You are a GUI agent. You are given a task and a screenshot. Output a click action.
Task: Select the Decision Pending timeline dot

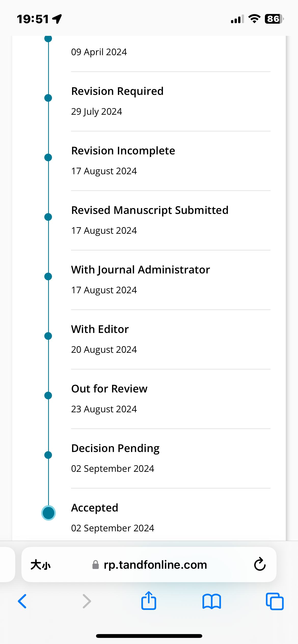[x=48, y=455]
